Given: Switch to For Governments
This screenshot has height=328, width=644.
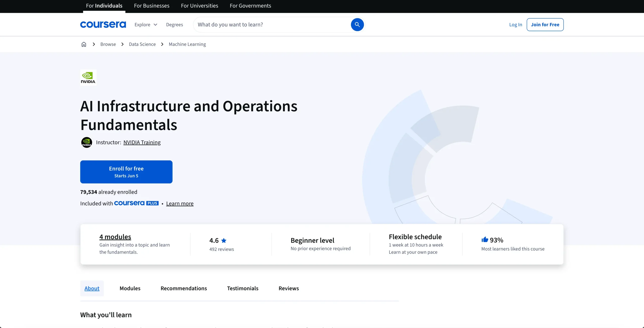Looking at the screenshot, I should coord(250,6).
